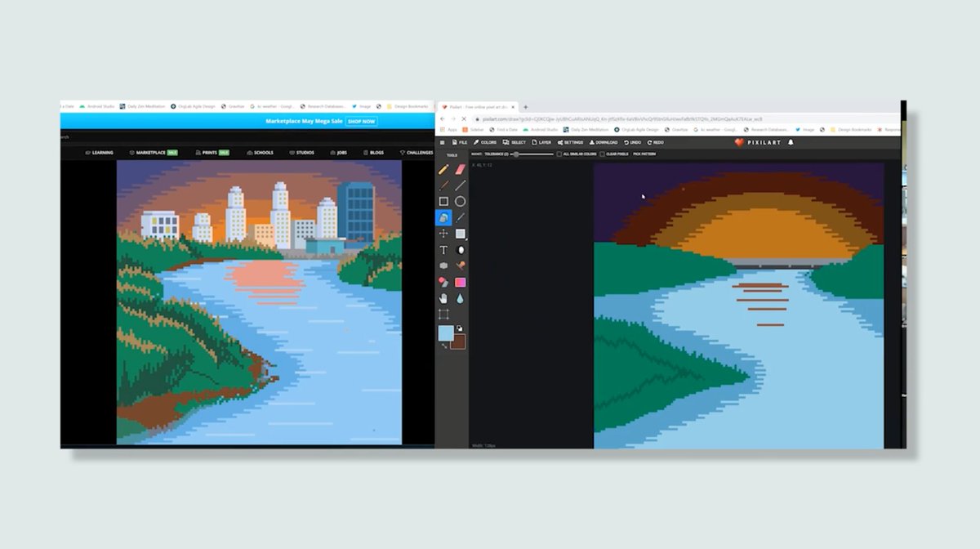
Task: Select the pink Eraser tool
Action: point(460,169)
